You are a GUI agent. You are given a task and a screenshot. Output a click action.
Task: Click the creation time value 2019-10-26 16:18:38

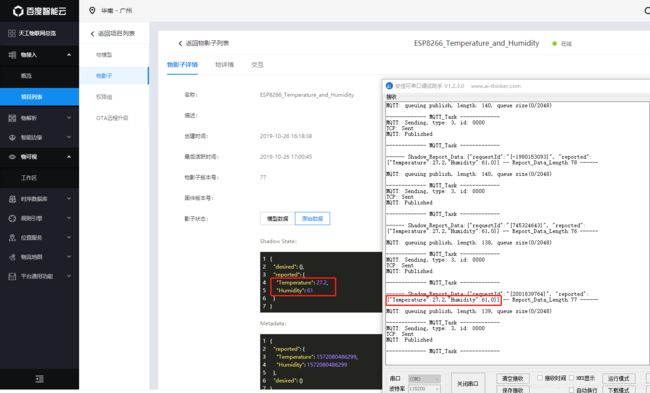tap(286, 136)
